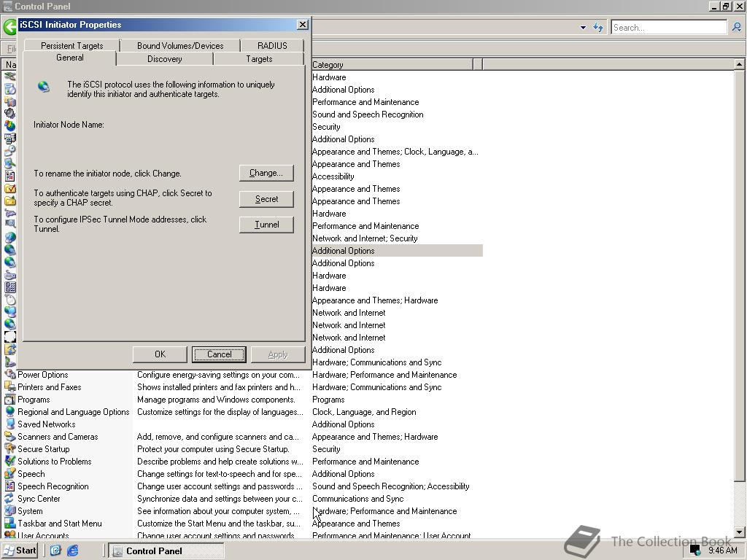The width and height of the screenshot is (747, 560).
Task: Sort by the Category column header
Action: (x=392, y=65)
